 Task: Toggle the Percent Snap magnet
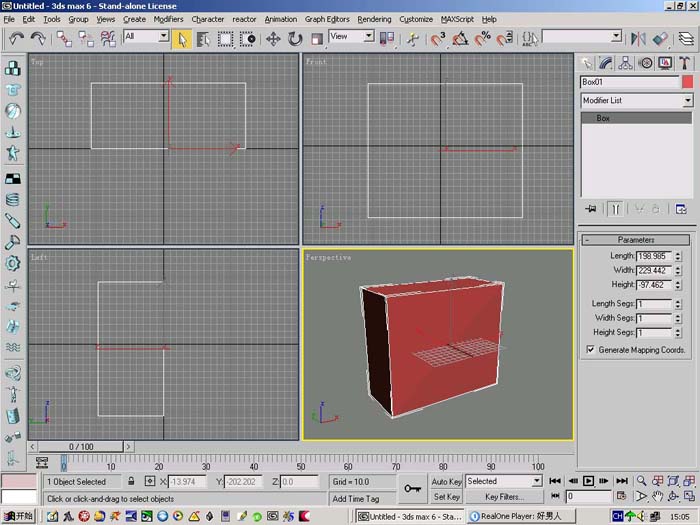tap(483, 39)
